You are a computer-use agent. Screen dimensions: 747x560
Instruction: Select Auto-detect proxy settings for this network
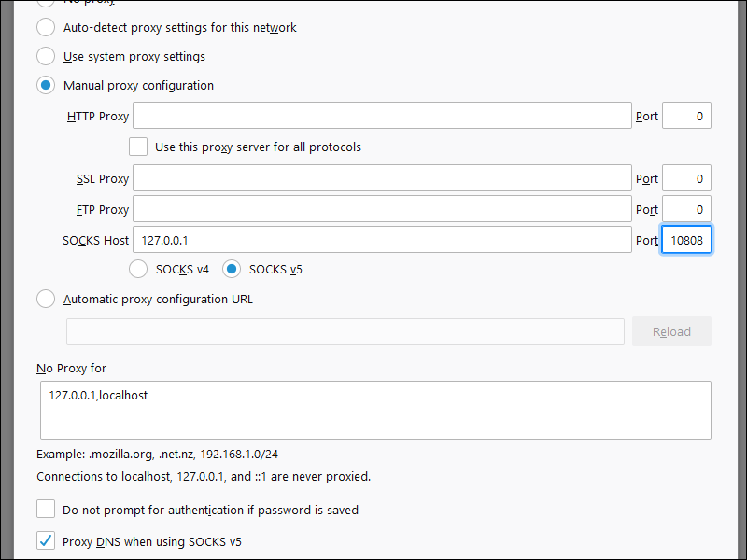[x=46, y=27]
